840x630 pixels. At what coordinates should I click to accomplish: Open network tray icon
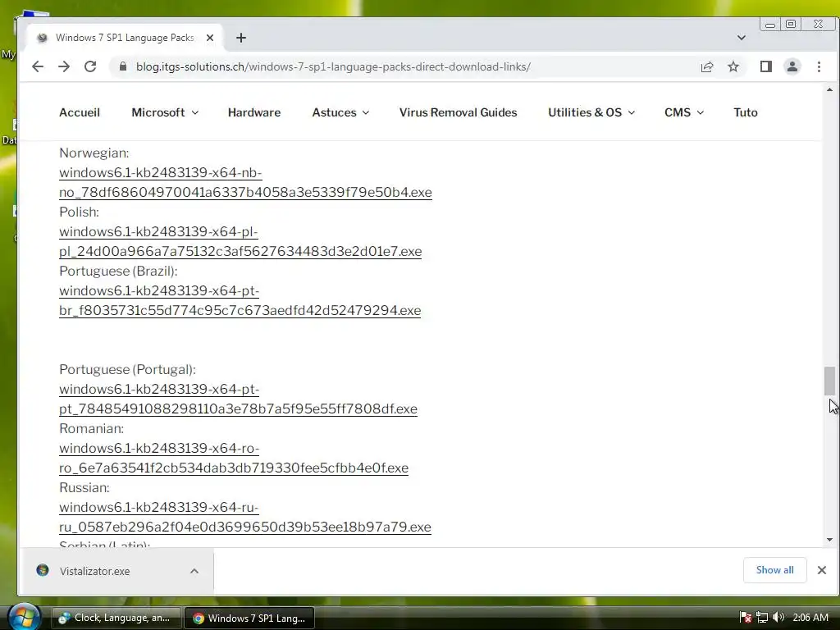click(x=762, y=618)
